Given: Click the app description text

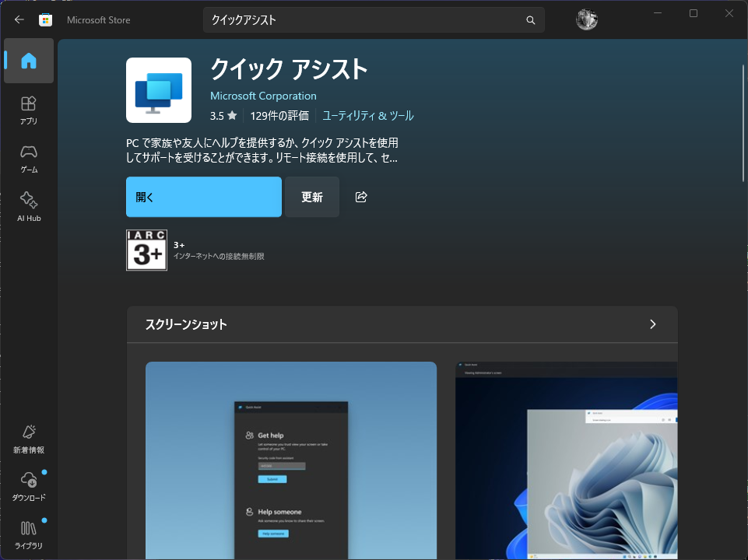Looking at the screenshot, I should pyautogui.click(x=262, y=150).
